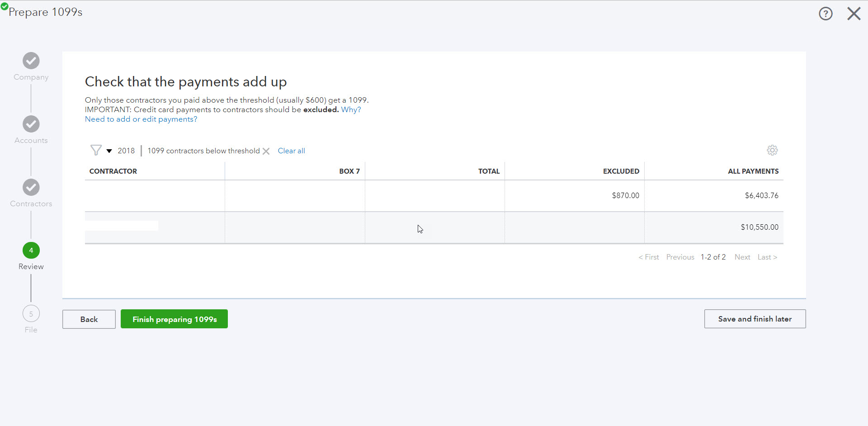Click the filter funnel icon
Image resolution: width=868 pixels, height=426 pixels.
coord(95,150)
